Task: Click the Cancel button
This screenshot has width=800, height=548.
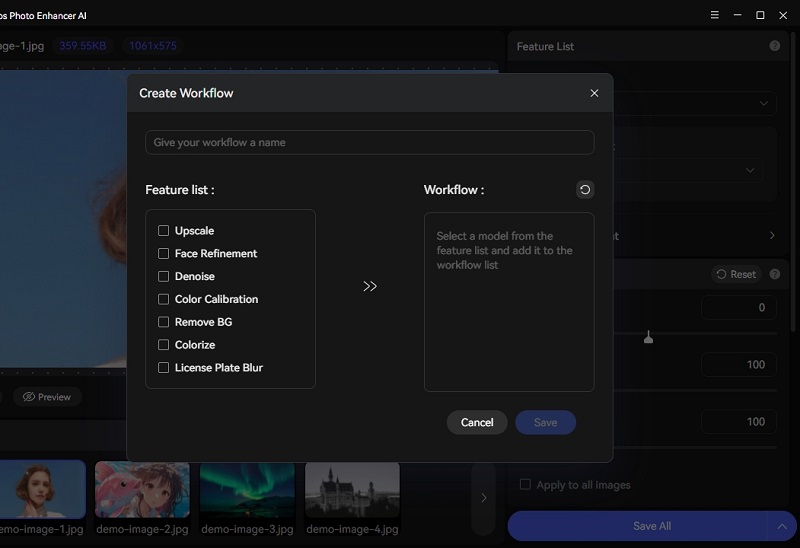Action: click(477, 422)
